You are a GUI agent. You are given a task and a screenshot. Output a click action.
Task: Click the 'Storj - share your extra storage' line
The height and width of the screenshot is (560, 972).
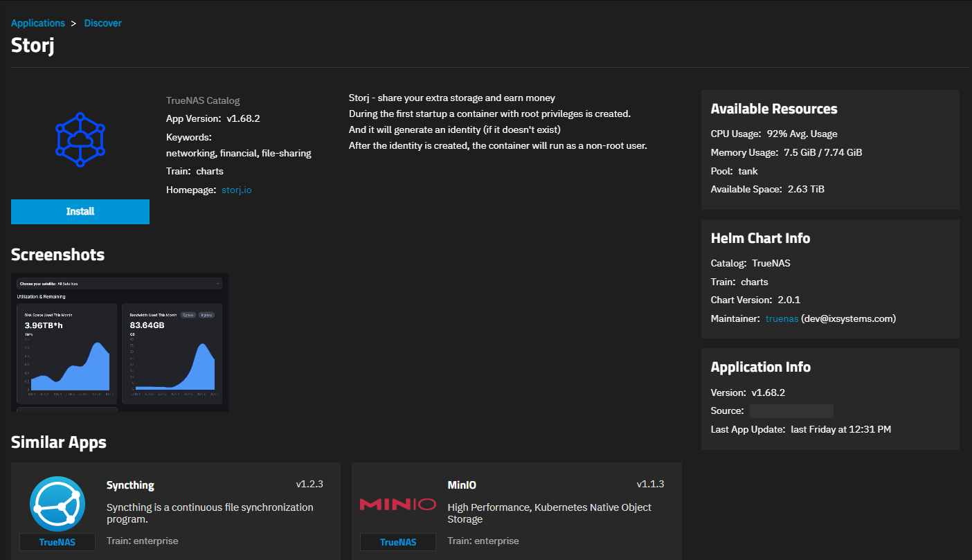click(x=452, y=98)
